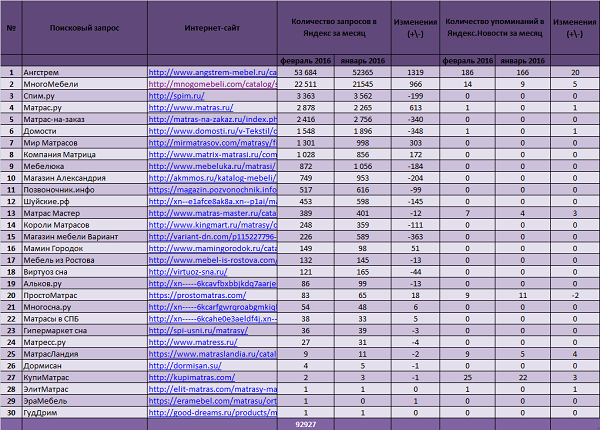Select the 'Спим.ру' cell

click(x=85, y=96)
